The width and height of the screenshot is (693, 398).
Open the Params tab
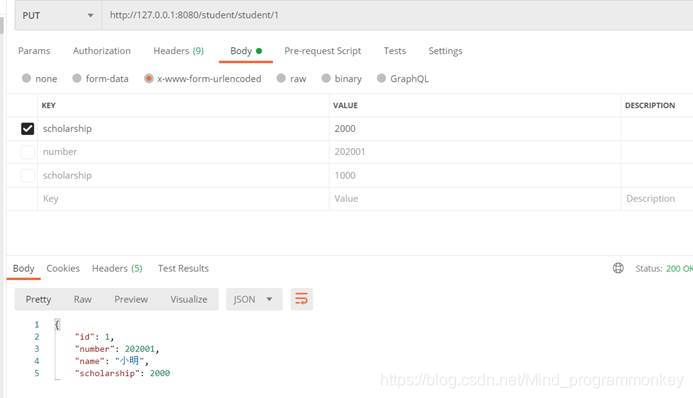[34, 51]
